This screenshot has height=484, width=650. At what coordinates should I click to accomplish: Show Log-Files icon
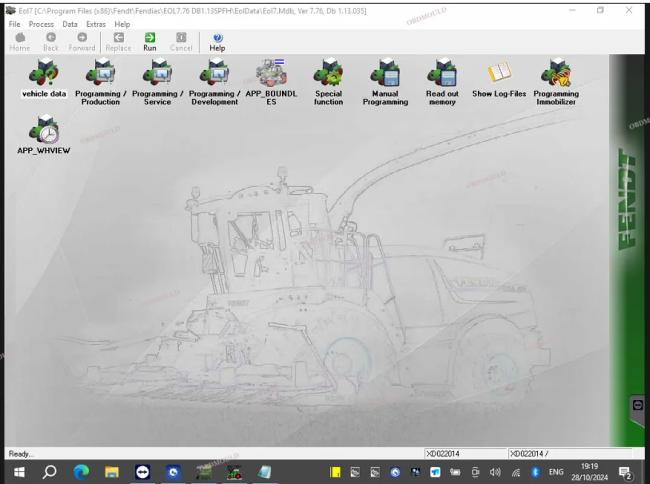(498, 74)
